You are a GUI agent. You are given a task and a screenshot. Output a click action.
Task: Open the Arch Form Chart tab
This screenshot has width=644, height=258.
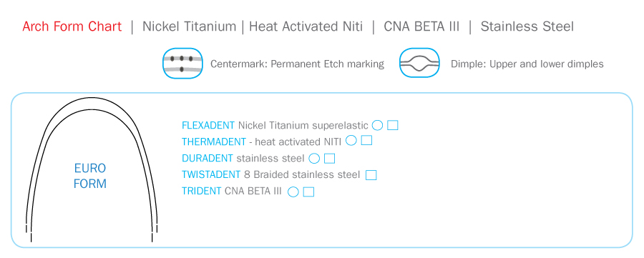pos(72,26)
